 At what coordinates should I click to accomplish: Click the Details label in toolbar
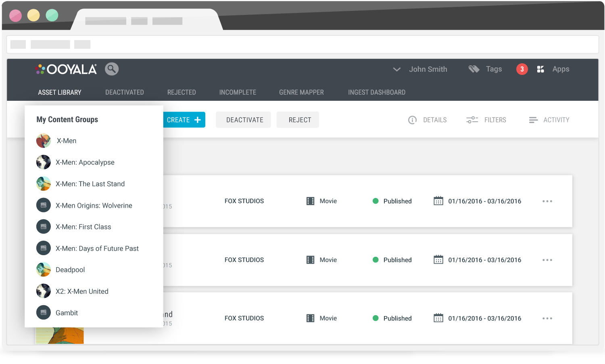pos(435,120)
